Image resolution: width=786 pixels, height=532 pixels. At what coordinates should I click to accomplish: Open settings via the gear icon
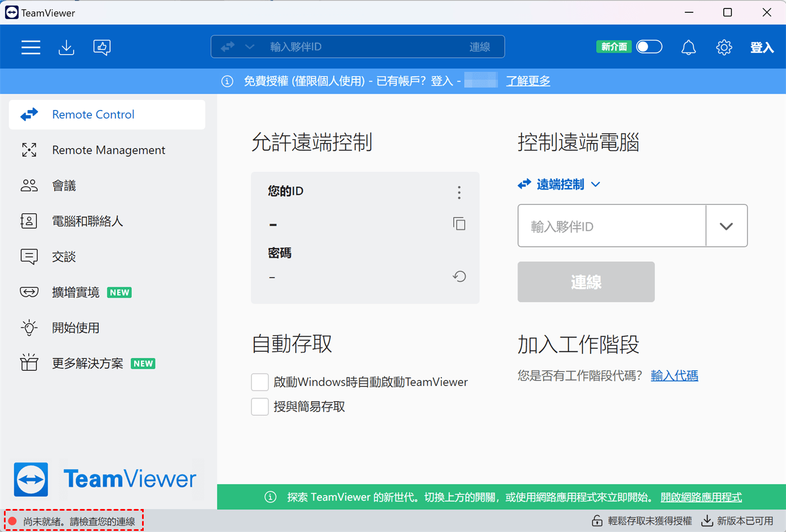(x=724, y=47)
